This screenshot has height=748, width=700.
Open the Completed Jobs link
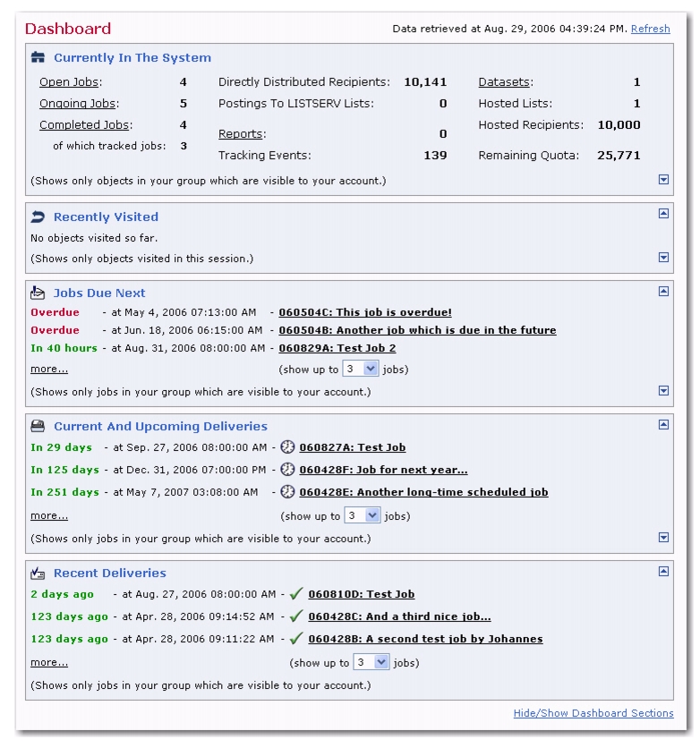tap(84, 125)
